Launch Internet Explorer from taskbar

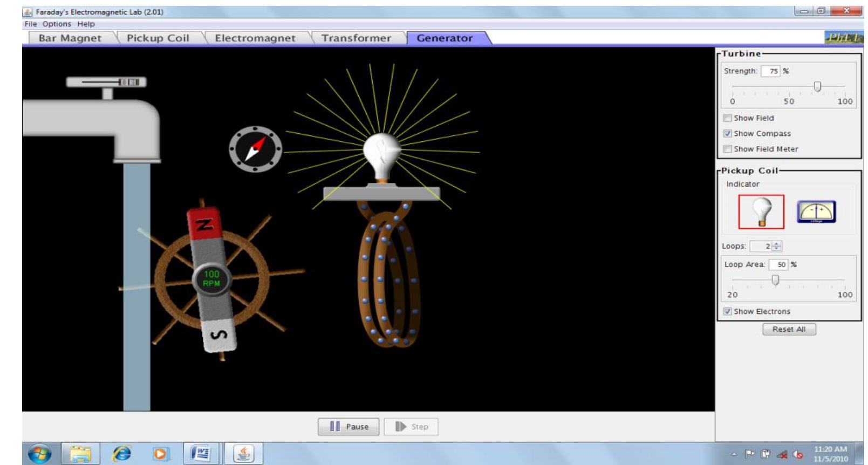click(121, 453)
